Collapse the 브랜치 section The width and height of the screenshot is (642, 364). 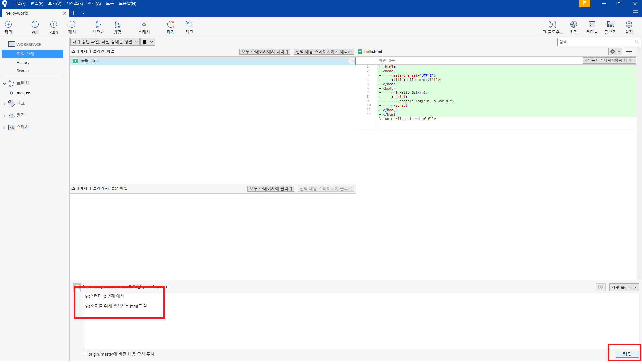click(x=4, y=83)
